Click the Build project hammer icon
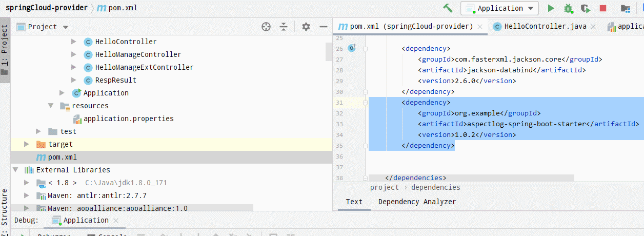644x236 pixels. point(448,8)
